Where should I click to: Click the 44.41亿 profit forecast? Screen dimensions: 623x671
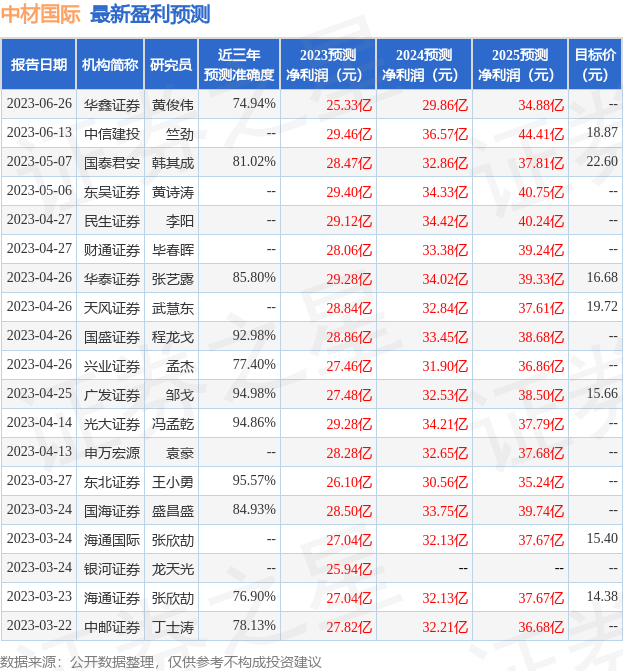[541, 134]
